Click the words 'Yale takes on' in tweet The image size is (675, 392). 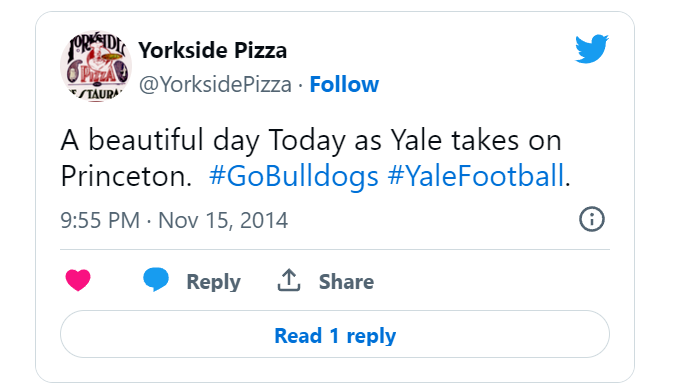(476, 140)
